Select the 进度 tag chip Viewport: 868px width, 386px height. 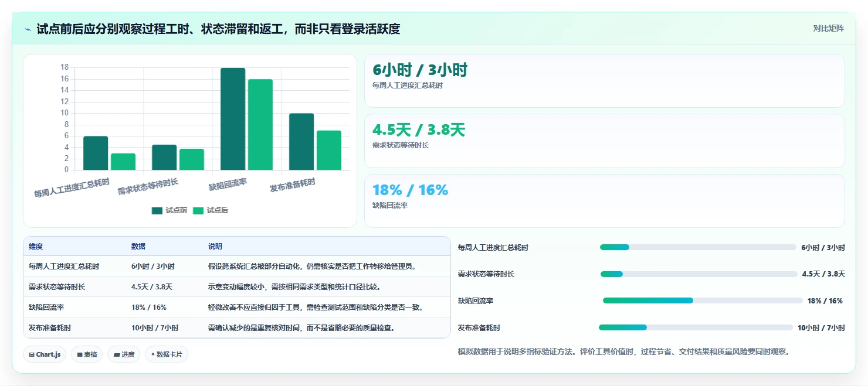click(124, 354)
